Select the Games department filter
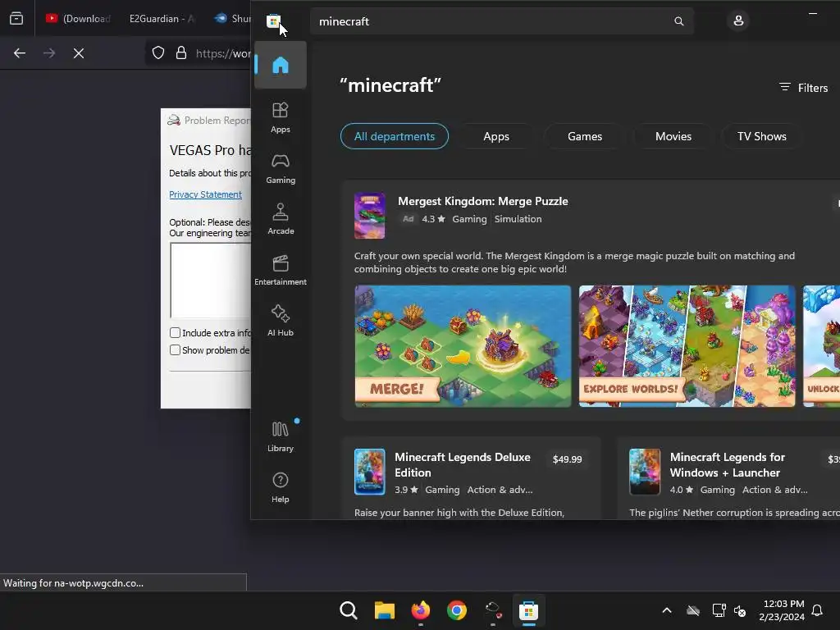 [x=584, y=137]
